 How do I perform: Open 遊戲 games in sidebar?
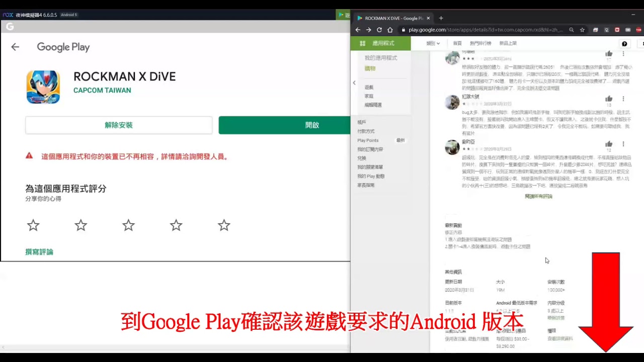(x=369, y=87)
